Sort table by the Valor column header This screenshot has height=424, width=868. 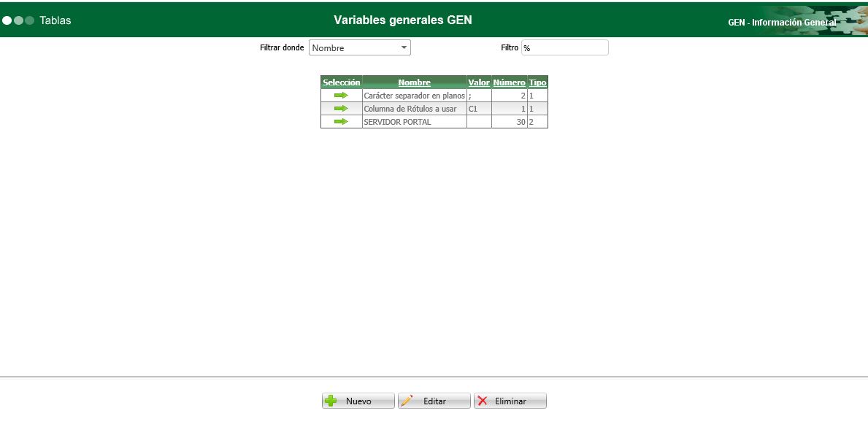479,82
